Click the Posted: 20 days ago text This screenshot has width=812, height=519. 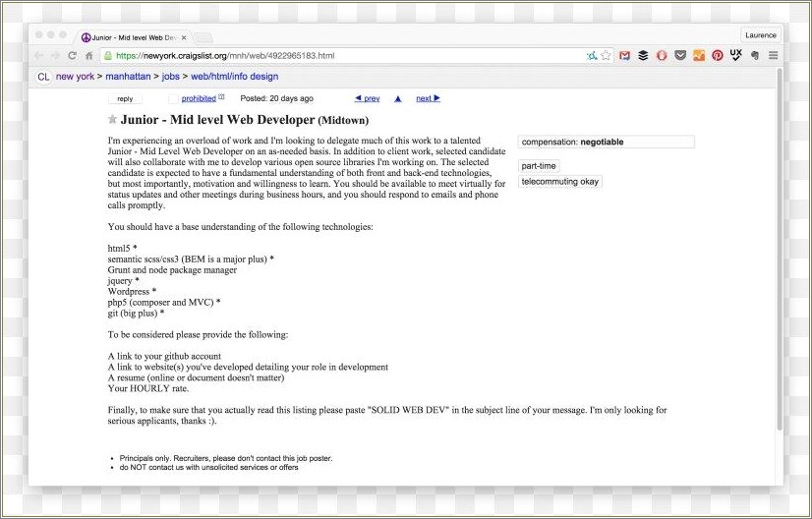pyautogui.click(x=276, y=98)
